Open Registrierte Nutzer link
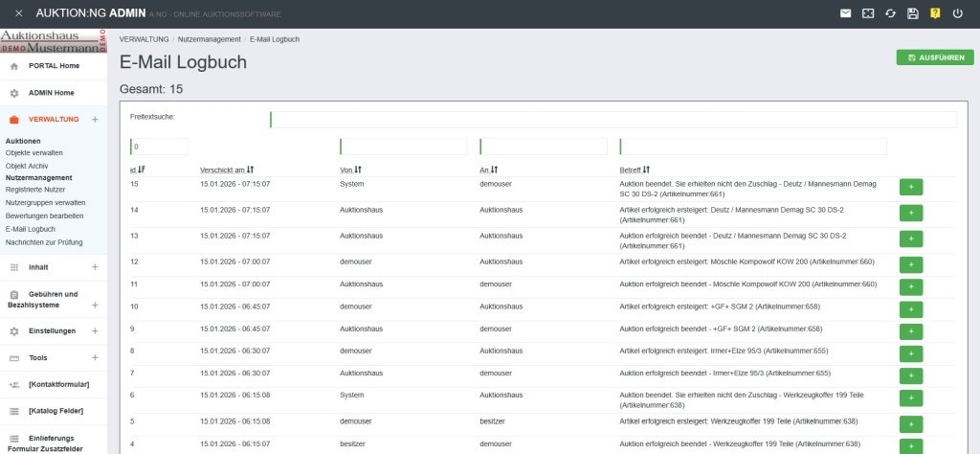This screenshot has width=980, height=454. coord(35,190)
